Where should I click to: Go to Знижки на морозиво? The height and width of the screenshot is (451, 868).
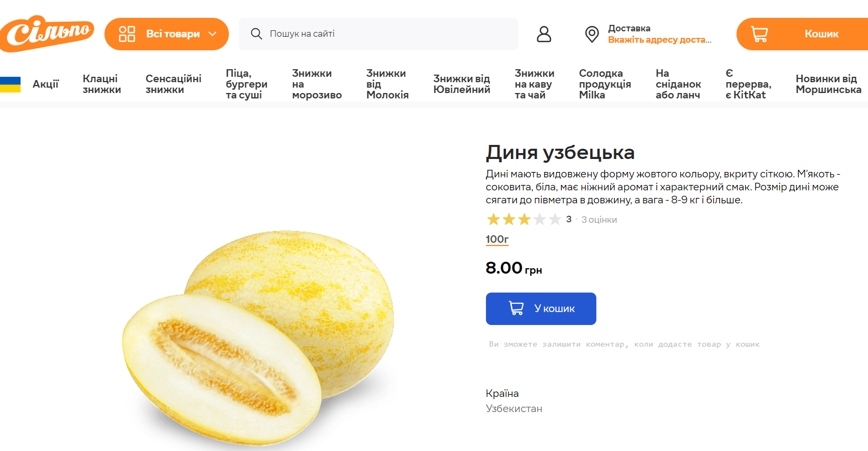[x=317, y=84]
